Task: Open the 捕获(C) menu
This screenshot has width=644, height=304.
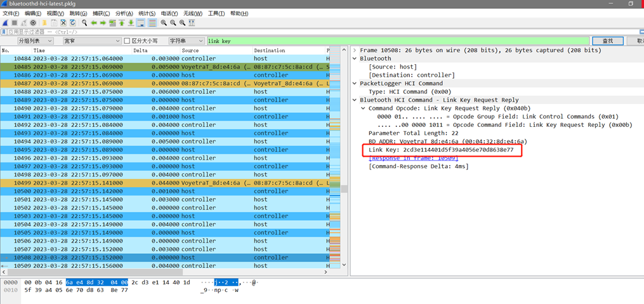Action: [x=101, y=13]
